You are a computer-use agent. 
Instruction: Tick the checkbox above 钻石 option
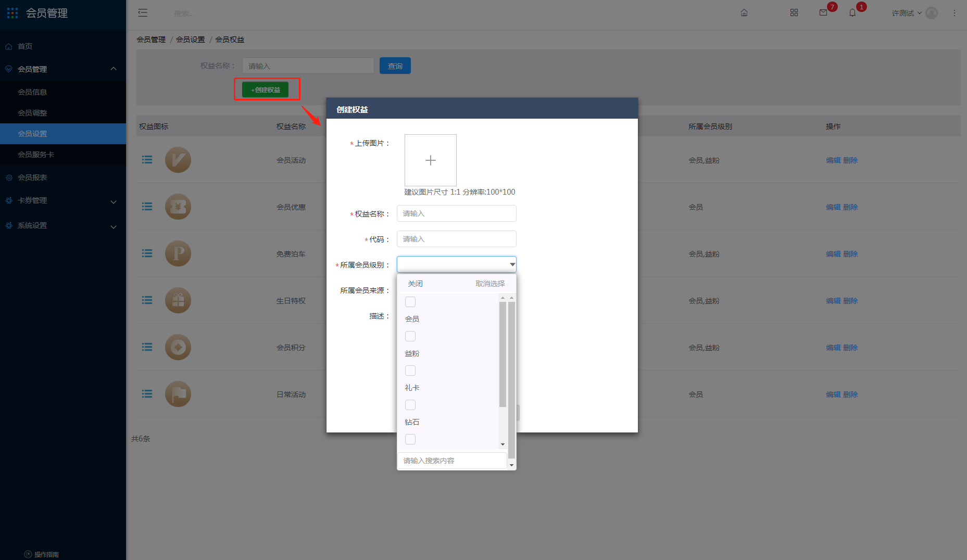click(x=410, y=405)
